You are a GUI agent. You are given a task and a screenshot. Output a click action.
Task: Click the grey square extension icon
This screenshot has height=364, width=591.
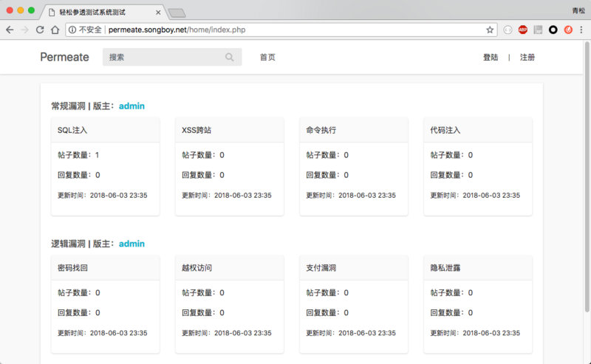click(x=538, y=30)
